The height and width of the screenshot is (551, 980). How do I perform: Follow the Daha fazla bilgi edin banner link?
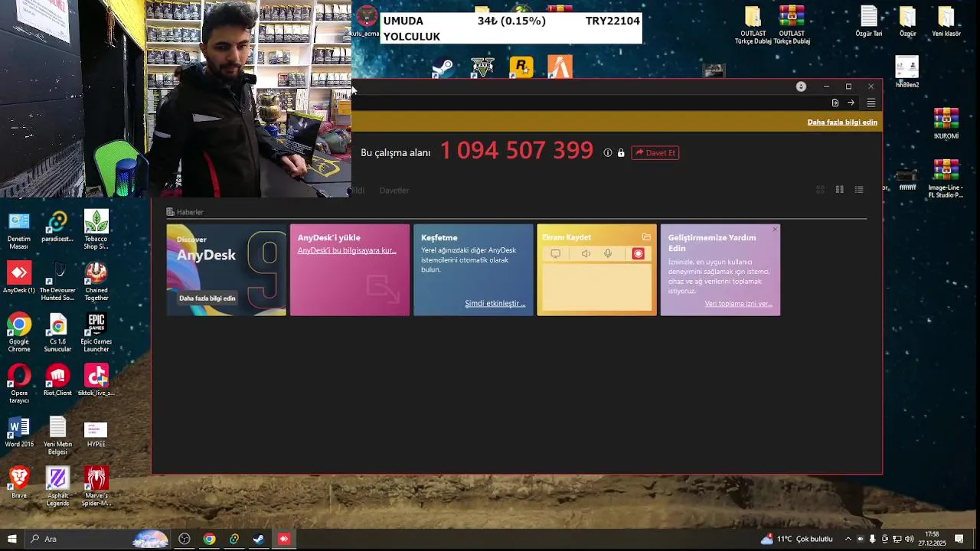click(x=842, y=122)
